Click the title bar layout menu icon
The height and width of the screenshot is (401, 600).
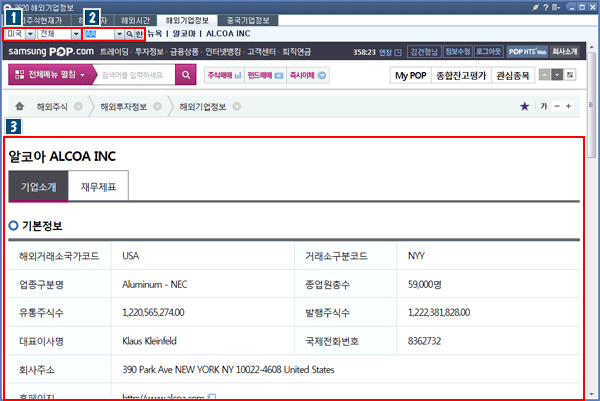(556, 7)
